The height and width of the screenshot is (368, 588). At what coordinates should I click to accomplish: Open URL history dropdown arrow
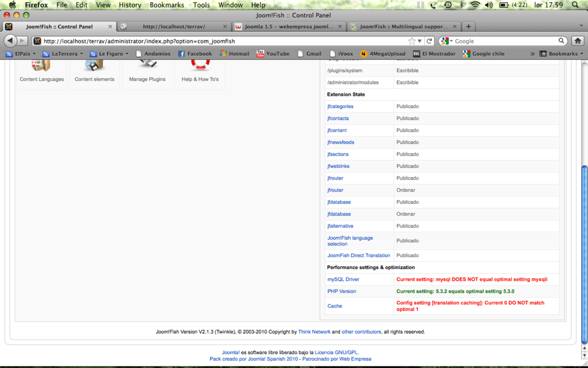tap(420, 41)
